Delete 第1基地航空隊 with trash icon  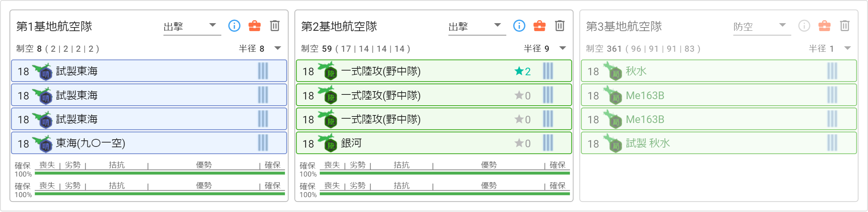(275, 26)
